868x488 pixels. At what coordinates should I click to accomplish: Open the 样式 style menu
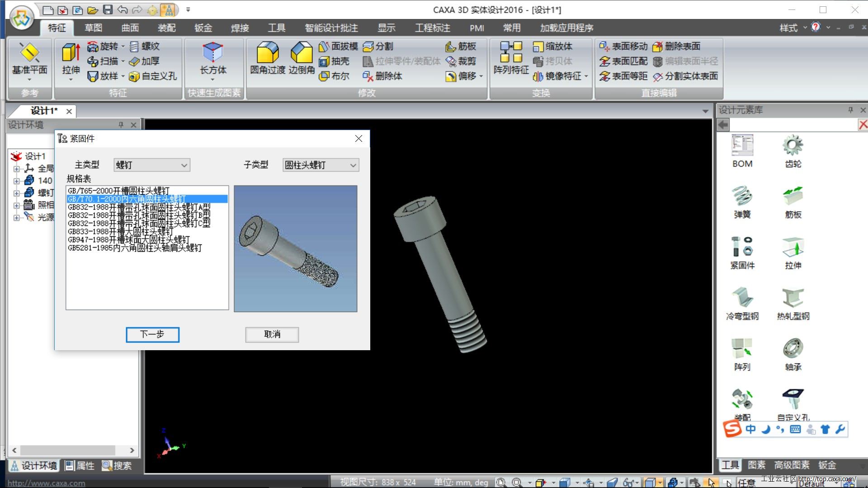click(x=793, y=28)
